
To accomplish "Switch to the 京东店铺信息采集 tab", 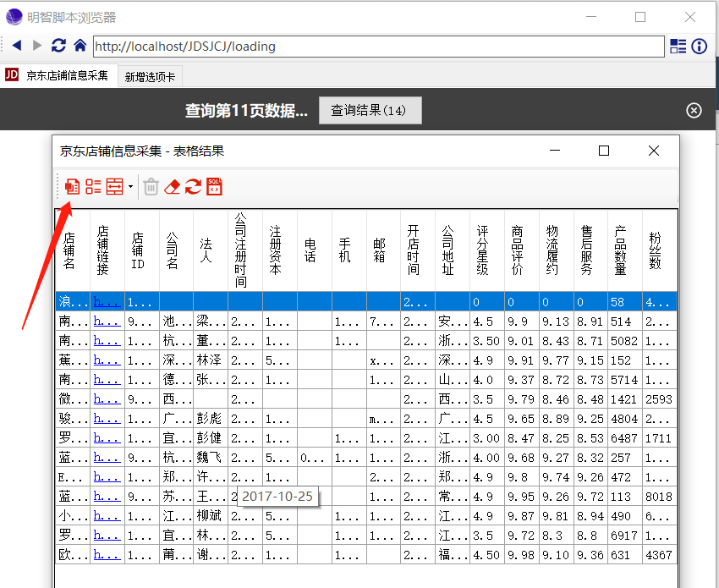I will (x=58, y=75).
